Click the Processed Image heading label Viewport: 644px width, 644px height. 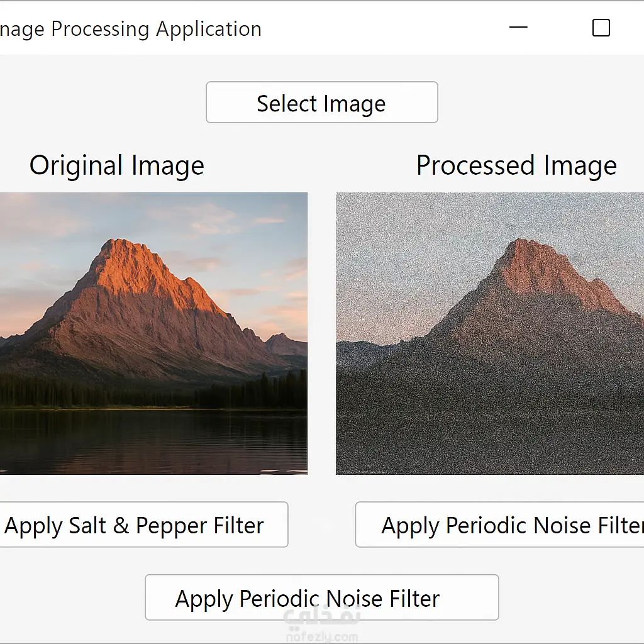pos(516,165)
